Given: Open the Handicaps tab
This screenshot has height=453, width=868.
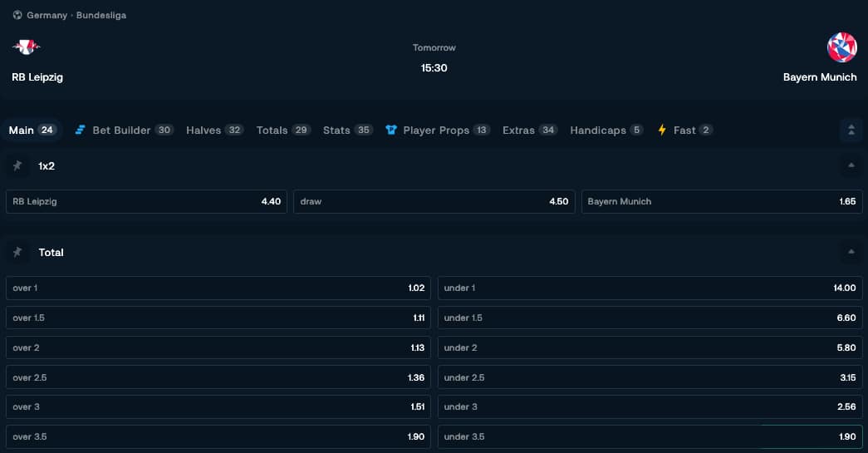Looking at the screenshot, I should pos(606,130).
